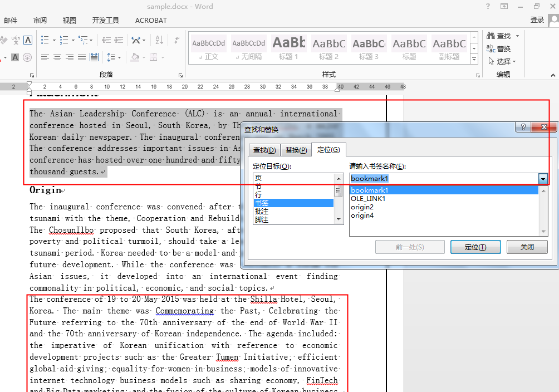This screenshot has width=559, height=392.
Task: Click the character shading icon
Action: pyautogui.click(x=15, y=57)
